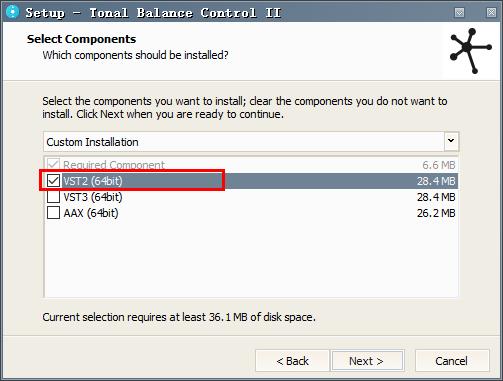Minimize the setup window
The image size is (503, 381).
click(459, 12)
